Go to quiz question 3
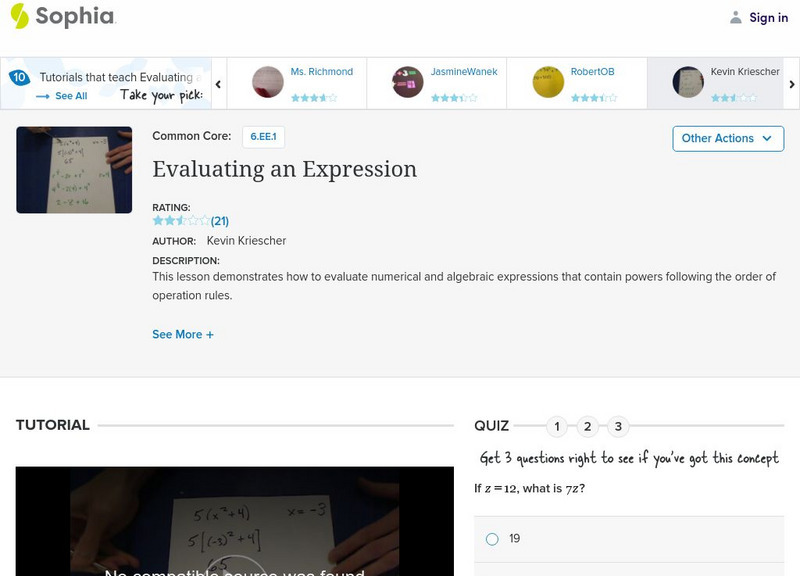This screenshot has width=800, height=576. pos(618,427)
